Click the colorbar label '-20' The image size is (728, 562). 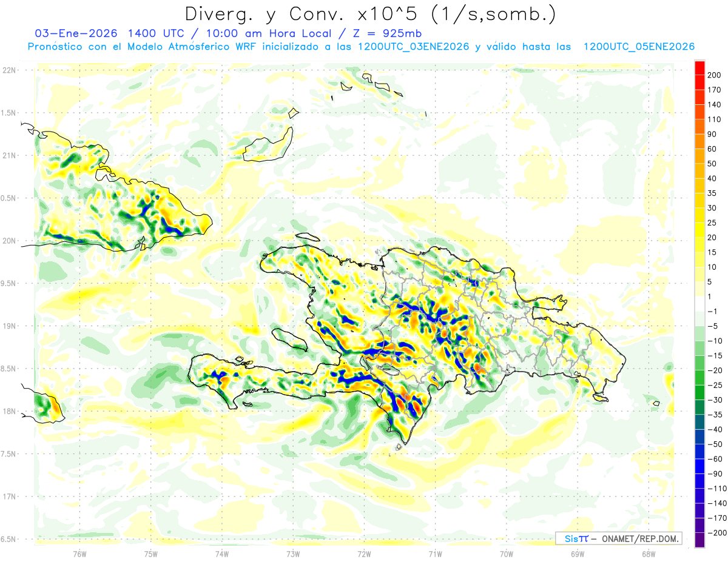(x=715, y=370)
